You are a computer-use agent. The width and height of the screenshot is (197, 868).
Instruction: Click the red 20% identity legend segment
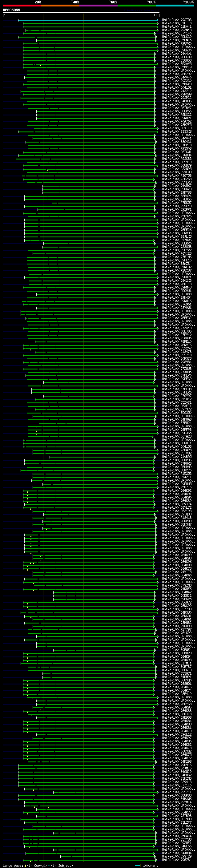22,6
